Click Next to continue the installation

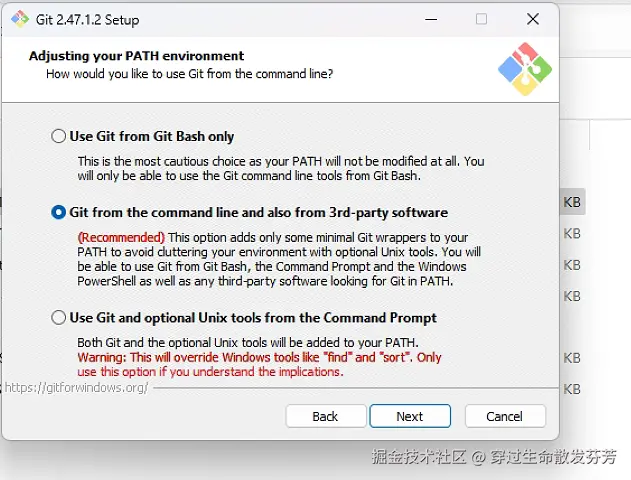410,416
